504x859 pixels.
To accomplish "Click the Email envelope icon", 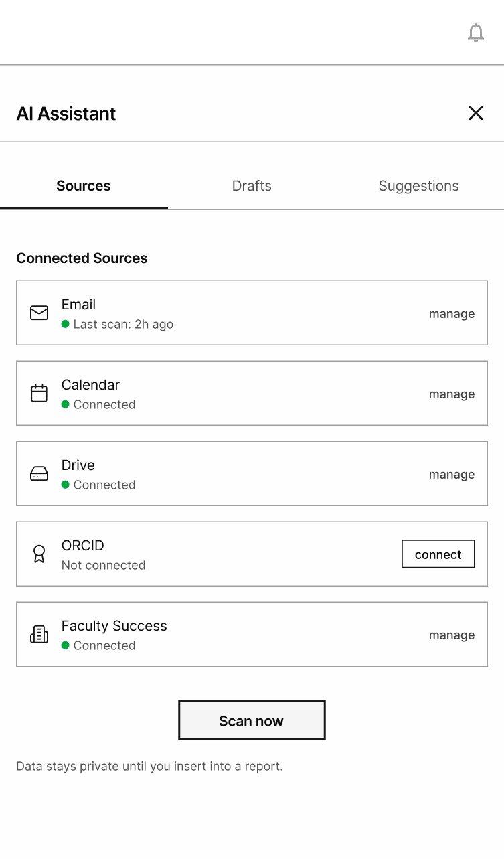I will pyautogui.click(x=39, y=313).
